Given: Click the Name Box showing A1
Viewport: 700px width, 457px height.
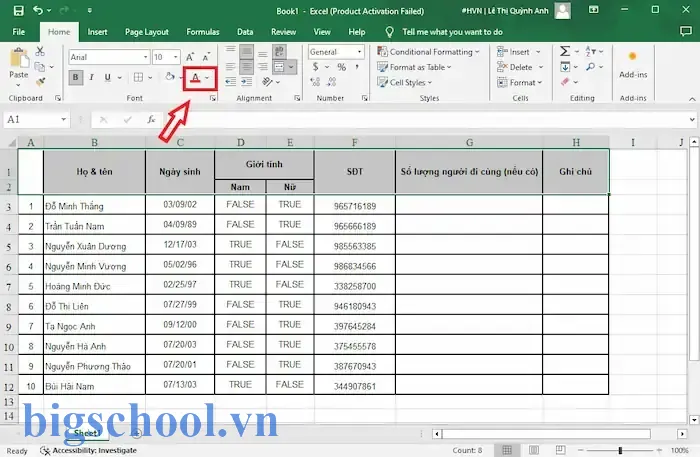Looking at the screenshot, I should tap(37, 120).
